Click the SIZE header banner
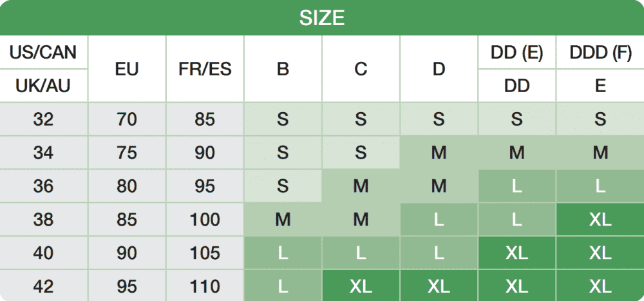Viewport: 644px width, 301px height. click(322, 17)
